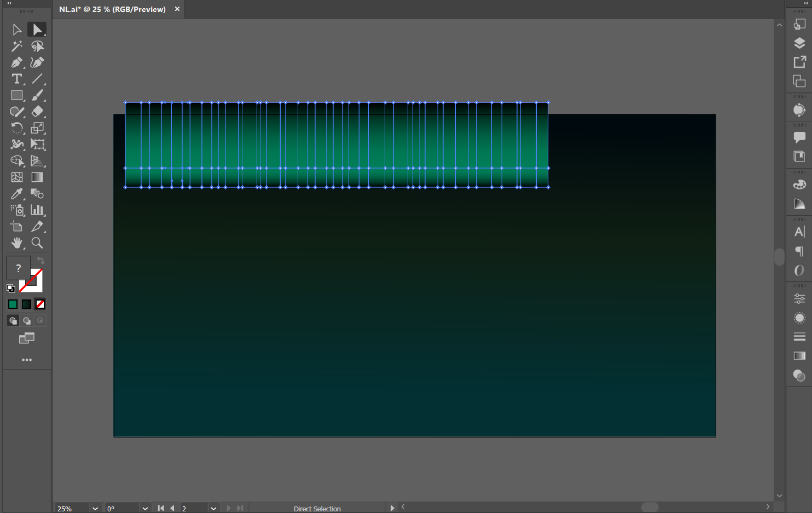The image size is (812, 513).
Task: Select the Zoom tool
Action: click(37, 243)
